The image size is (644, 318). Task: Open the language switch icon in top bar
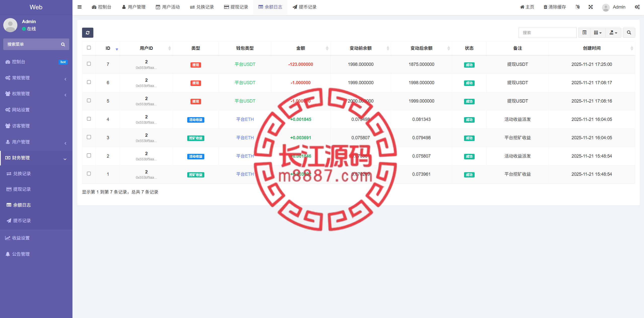[577, 7]
